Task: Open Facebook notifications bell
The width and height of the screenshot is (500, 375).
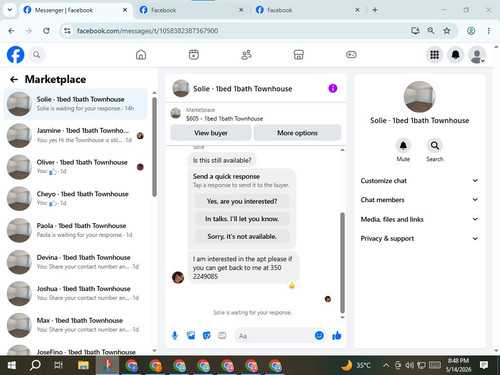Action: click(x=456, y=55)
